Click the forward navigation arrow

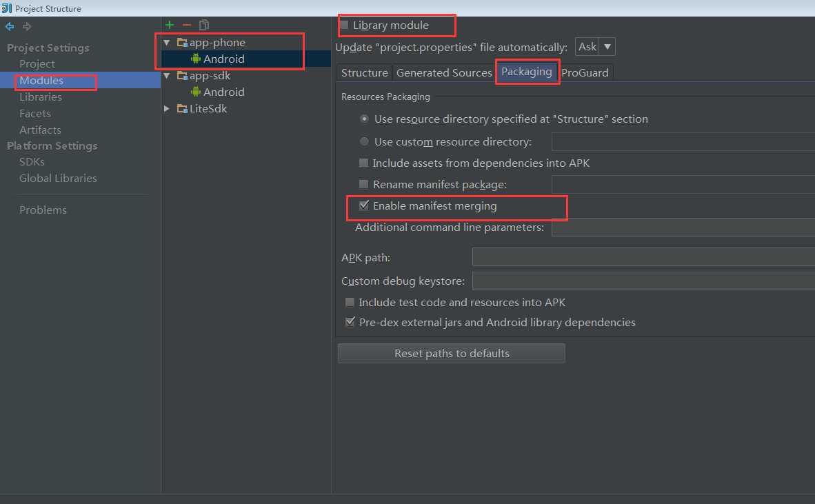pos(27,26)
